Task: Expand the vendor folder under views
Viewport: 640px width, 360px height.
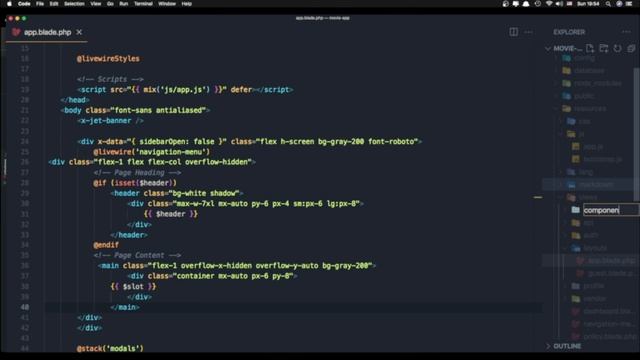Action: pyautogui.click(x=588, y=298)
